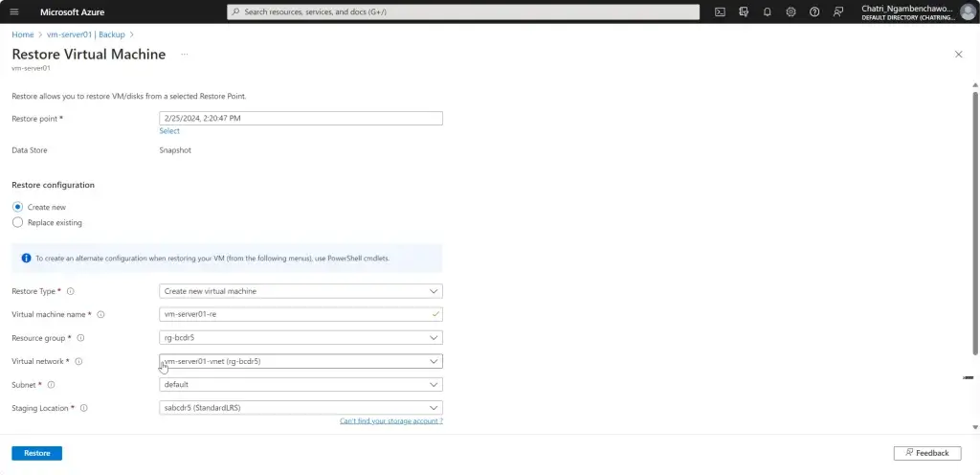Select the Replace existing radio option
Image resolution: width=980 pixels, height=475 pixels.
pyautogui.click(x=17, y=222)
